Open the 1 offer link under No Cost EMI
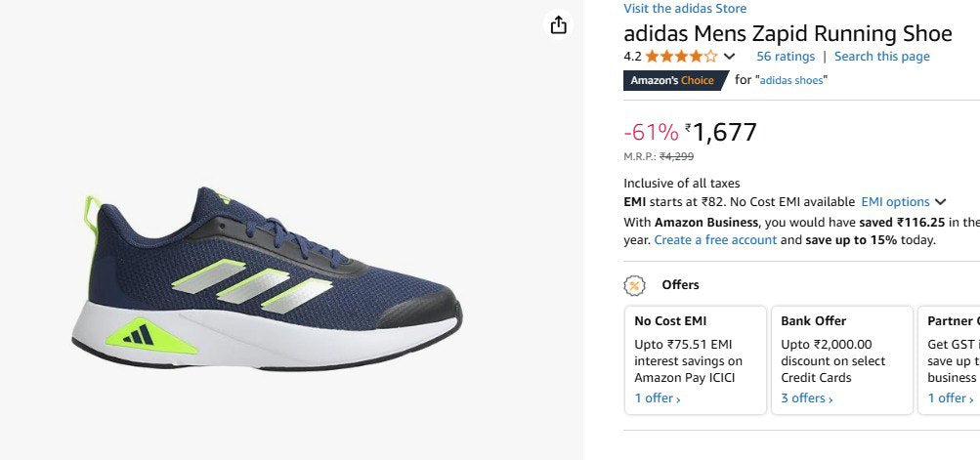Viewport: 980px width, 460px height. (x=657, y=397)
